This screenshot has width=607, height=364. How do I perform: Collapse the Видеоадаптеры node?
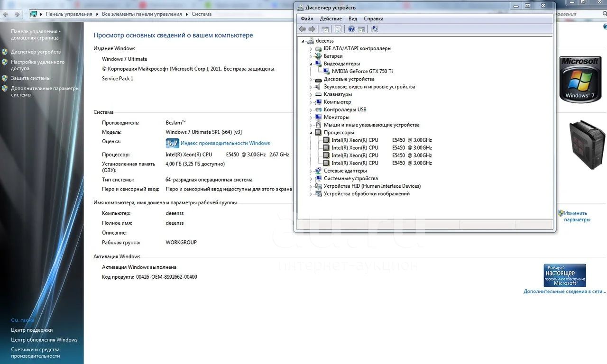point(311,64)
